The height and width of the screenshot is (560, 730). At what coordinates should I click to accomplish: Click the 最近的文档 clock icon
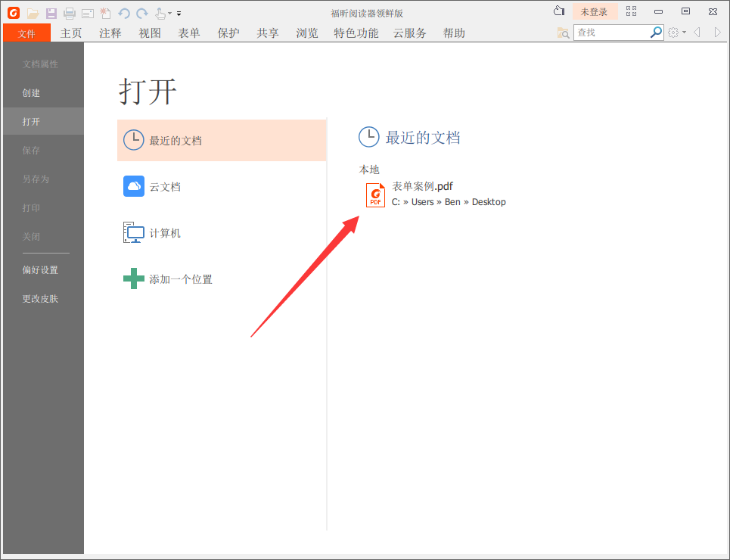point(134,140)
